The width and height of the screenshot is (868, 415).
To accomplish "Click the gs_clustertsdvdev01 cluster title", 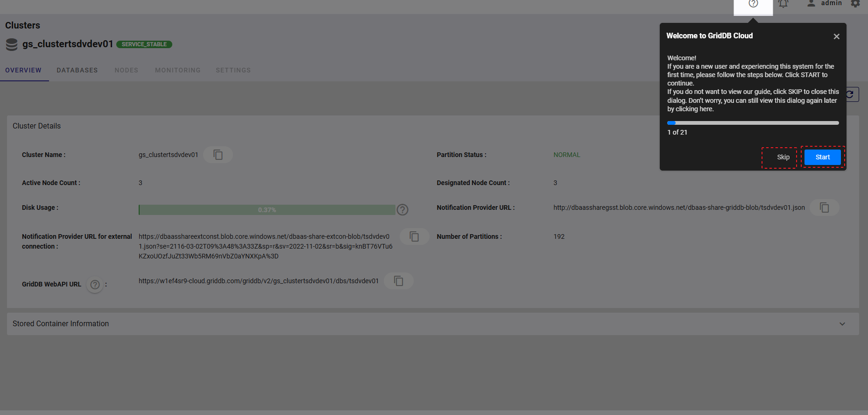I will [x=68, y=44].
